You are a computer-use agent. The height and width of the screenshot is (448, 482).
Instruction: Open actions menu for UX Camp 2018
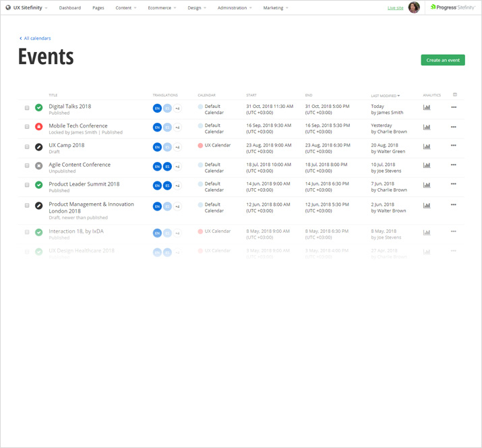454,145
